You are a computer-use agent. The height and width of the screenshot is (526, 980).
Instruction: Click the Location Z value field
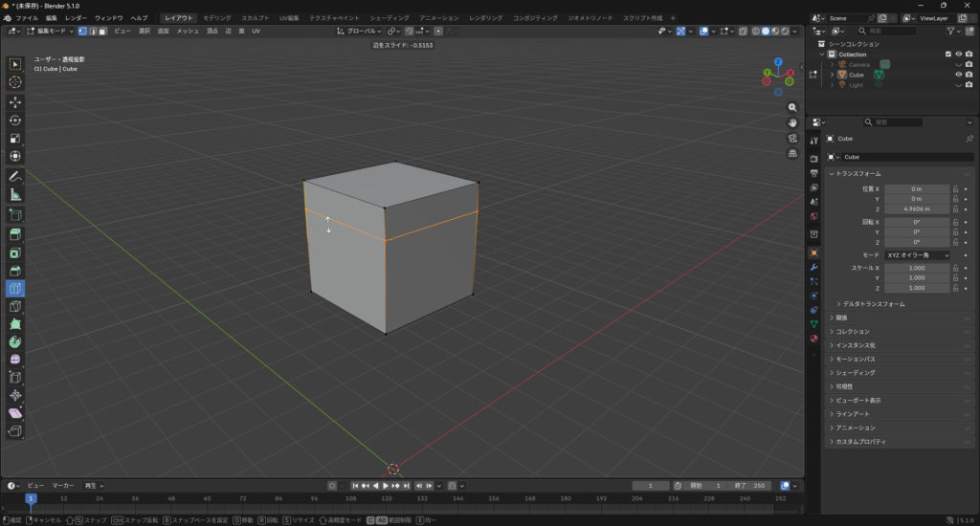coord(916,208)
